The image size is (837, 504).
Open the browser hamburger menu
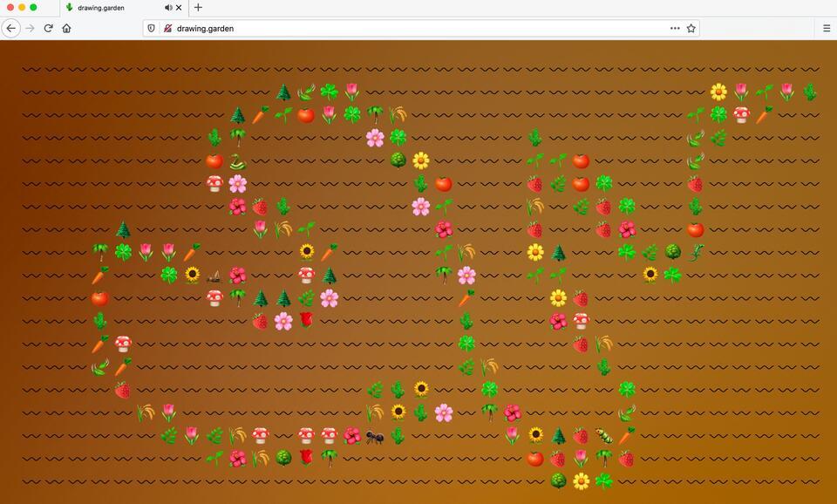pyautogui.click(x=826, y=28)
